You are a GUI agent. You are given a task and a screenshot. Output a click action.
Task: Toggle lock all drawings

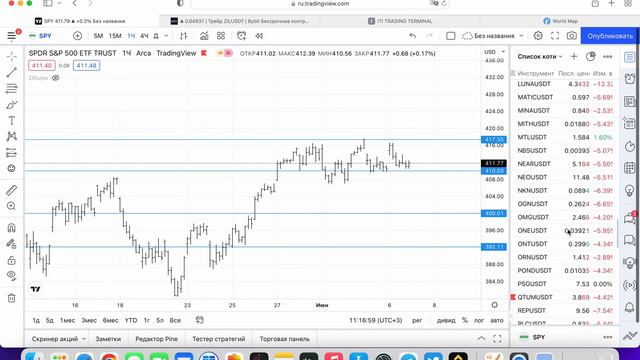pos(11,260)
